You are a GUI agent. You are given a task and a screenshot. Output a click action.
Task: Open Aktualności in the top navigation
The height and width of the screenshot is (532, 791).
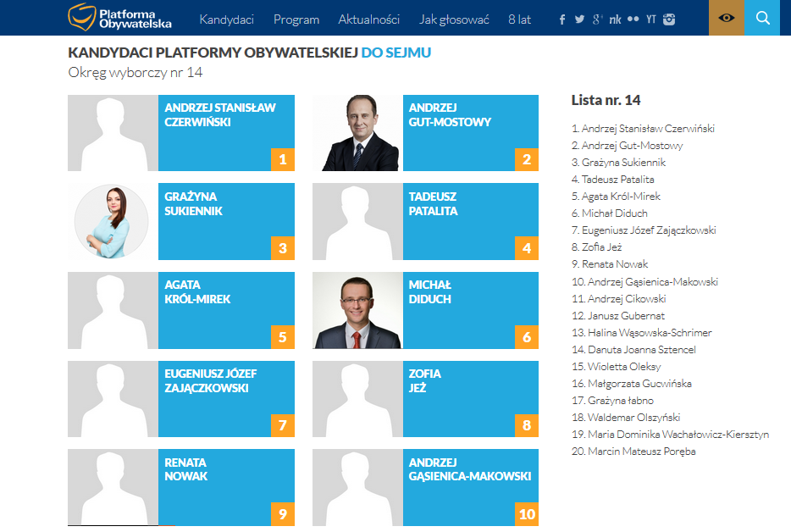pos(368,19)
